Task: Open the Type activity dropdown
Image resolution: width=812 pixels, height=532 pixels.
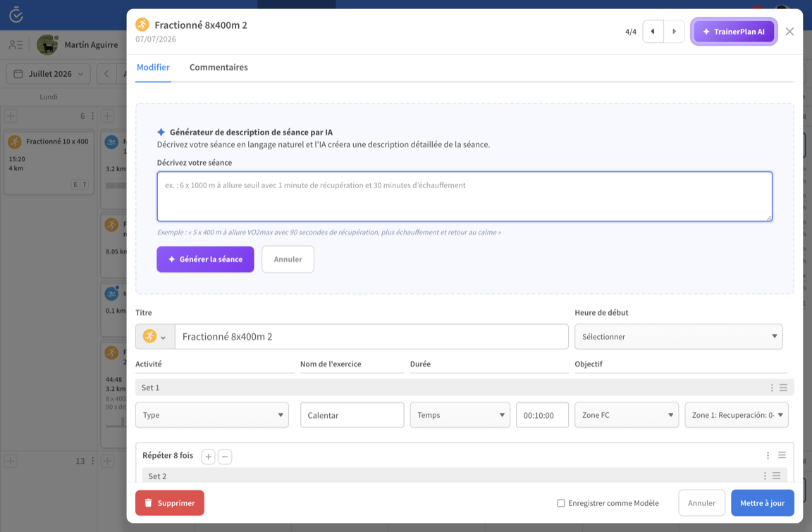Action: [212, 415]
